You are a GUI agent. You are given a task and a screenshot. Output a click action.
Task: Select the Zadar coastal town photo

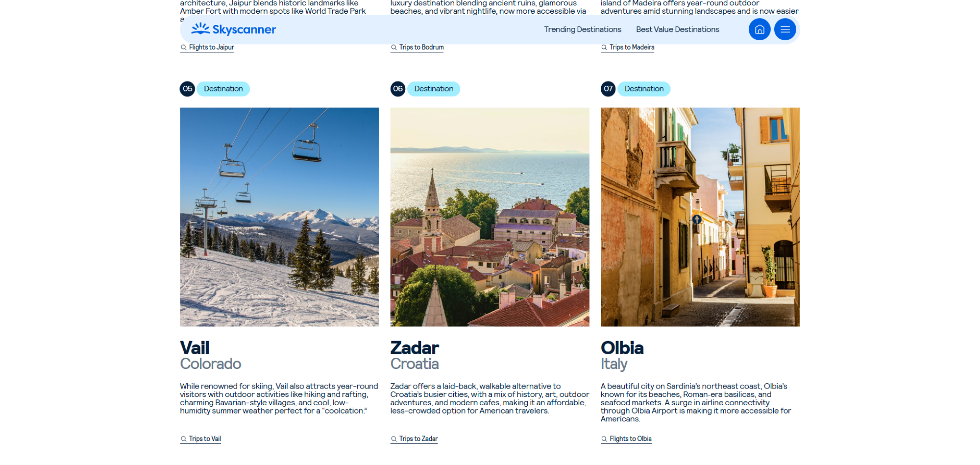pyautogui.click(x=490, y=217)
